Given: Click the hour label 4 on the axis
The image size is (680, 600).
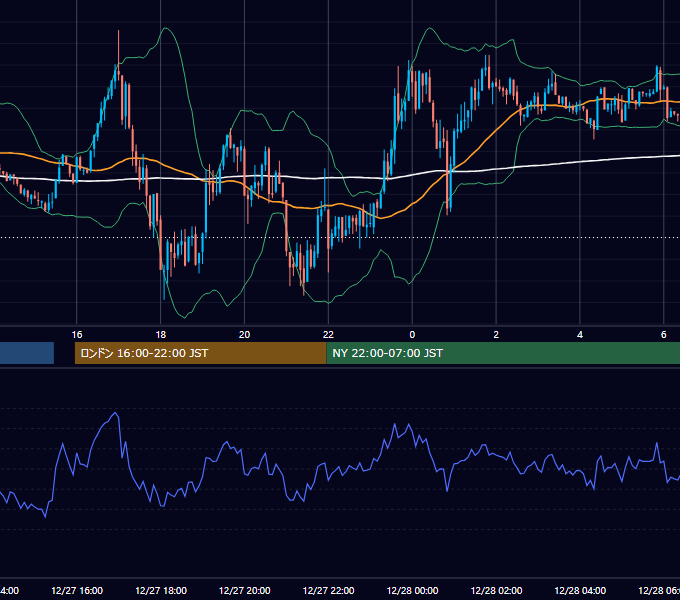Looking at the screenshot, I should coord(580,335).
